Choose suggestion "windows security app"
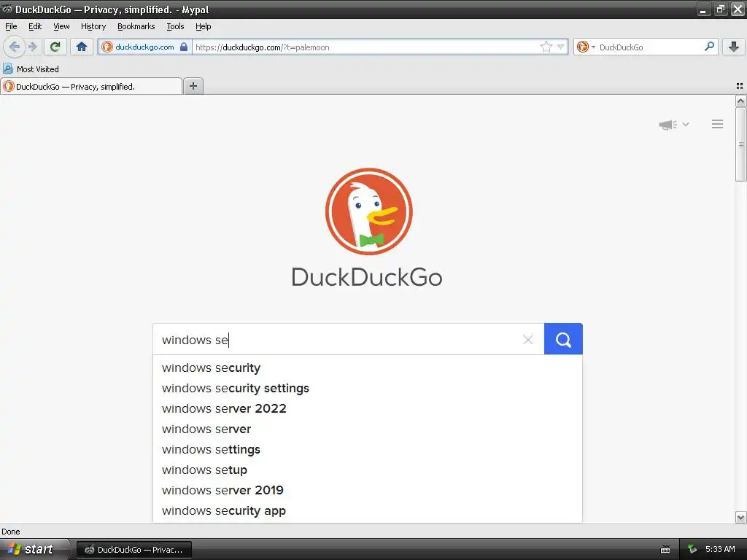The height and width of the screenshot is (560, 747). [x=368, y=510]
